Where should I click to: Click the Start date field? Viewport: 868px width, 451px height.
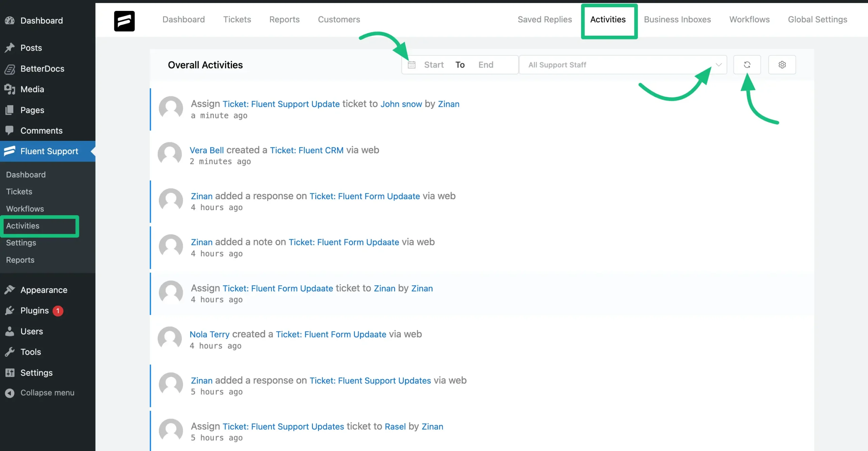coord(434,65)
